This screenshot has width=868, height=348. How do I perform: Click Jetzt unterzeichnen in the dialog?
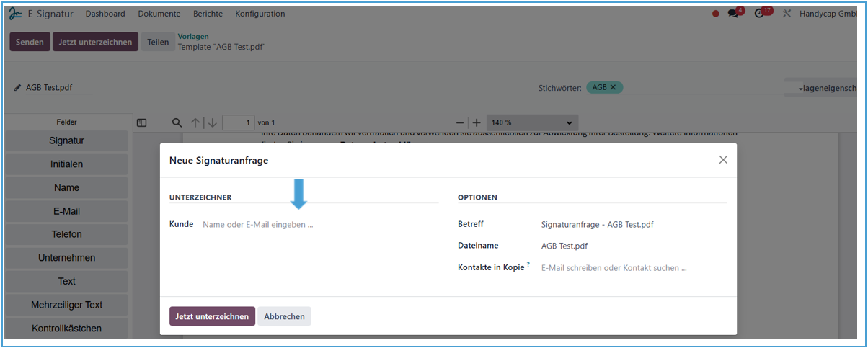point(212,316)
